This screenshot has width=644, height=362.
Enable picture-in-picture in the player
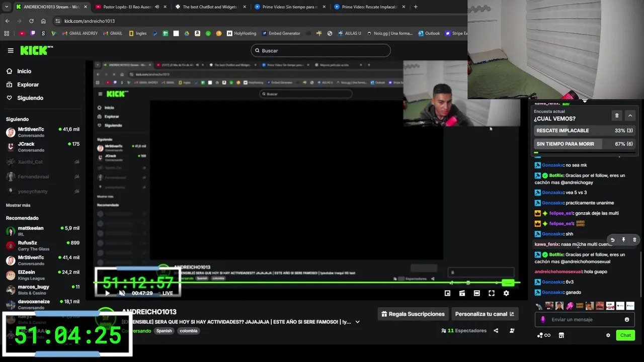point(447,293)
